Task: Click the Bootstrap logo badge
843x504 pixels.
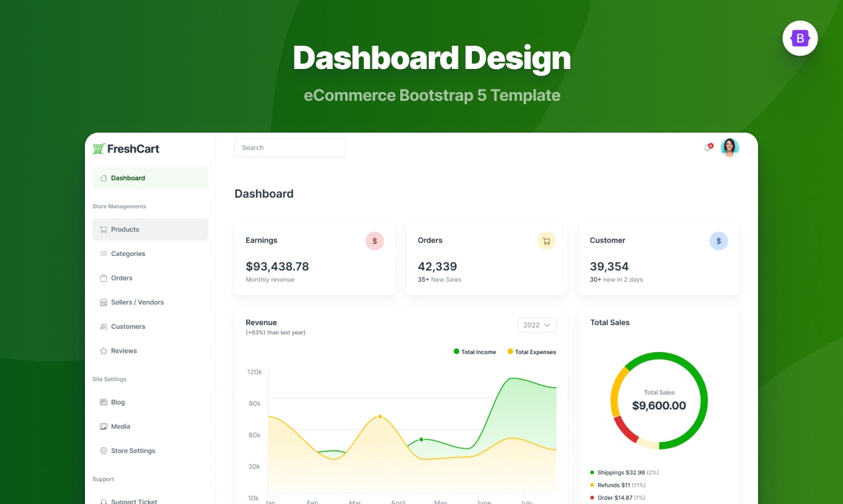Action: (800, 38)
